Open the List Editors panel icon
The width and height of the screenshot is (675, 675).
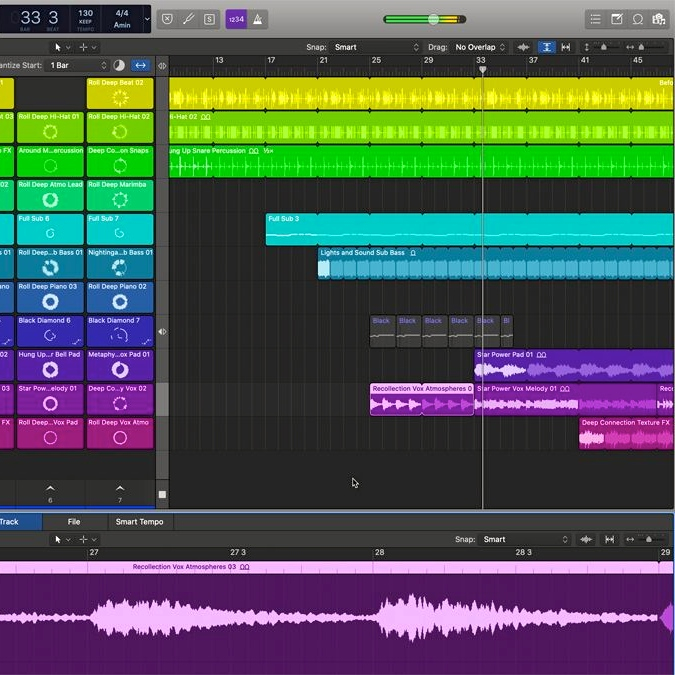(595, 19)
